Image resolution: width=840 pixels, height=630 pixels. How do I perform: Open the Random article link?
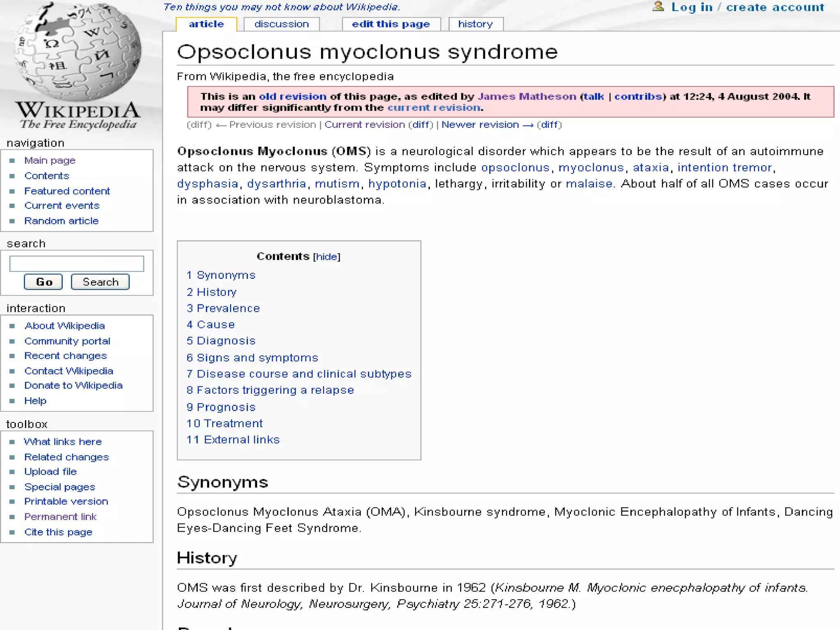pyautogui.click(x=61, y=221)
